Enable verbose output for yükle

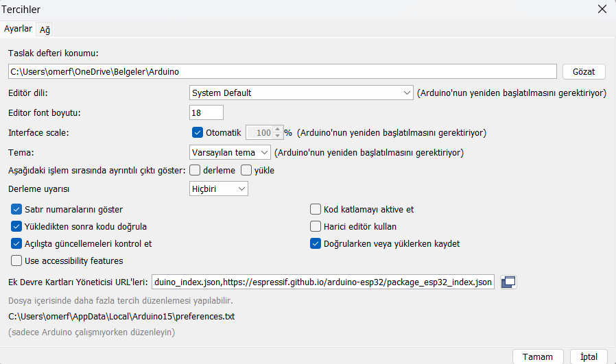[x=246, y=170]
